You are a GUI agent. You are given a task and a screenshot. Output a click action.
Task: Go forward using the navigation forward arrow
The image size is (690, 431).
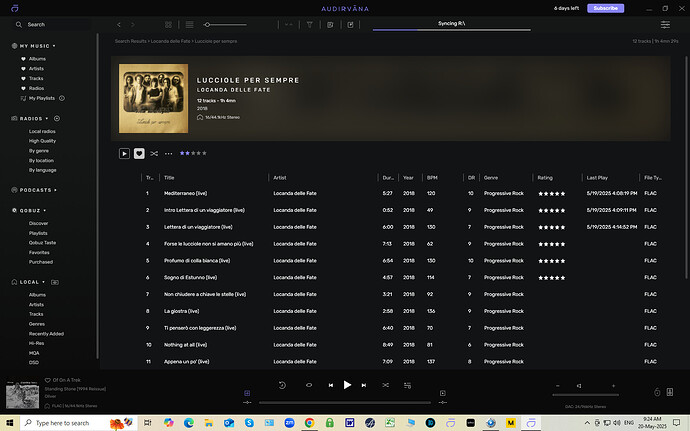click(x=133, y=25)
